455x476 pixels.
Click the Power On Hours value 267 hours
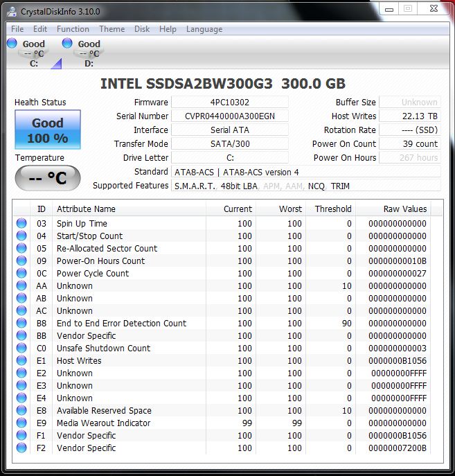click(410, 158)
